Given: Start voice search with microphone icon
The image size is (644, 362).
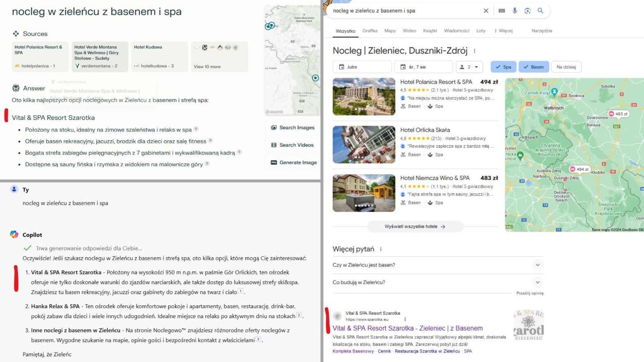Looking at the screenshot, I should coord(515,11).
